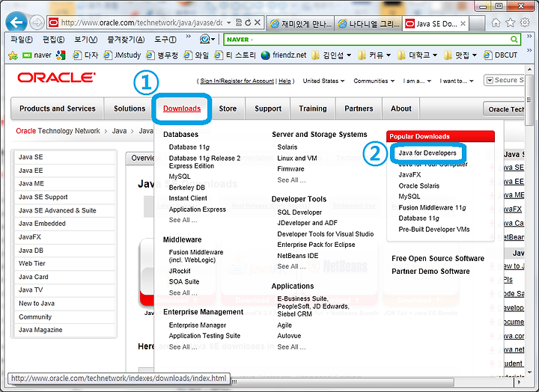Click Java for Developers in Popular Downloads
The image size is (539, 392).
tap(427, 153)
